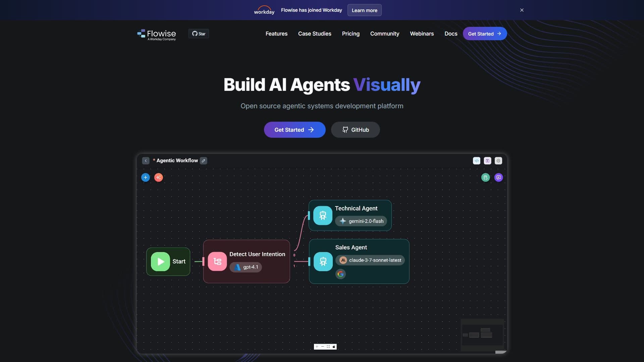This screenshot has height=362, width=644.
Task: Click the fit view canvas control
Action: tap(328, 347)
